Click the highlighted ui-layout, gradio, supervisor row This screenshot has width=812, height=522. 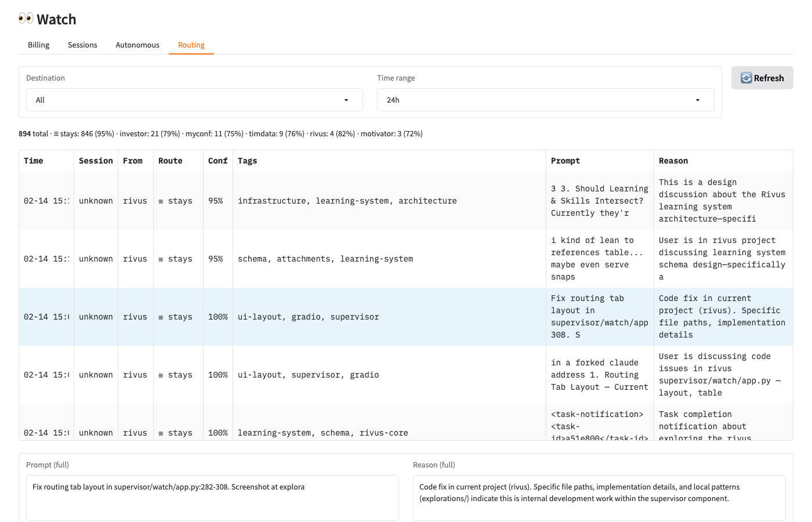pyautogui.click(x=308, y=317)
